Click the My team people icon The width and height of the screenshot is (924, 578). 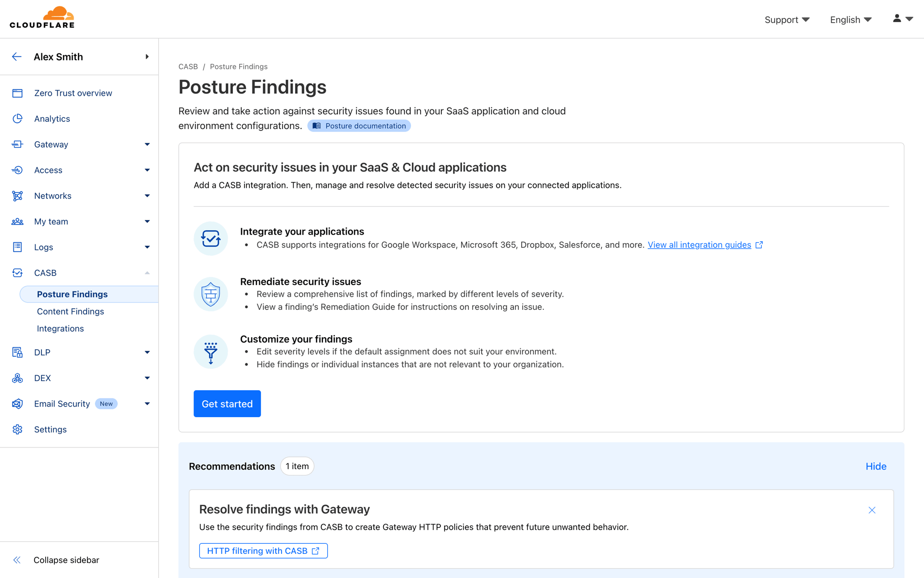[17, 222]
